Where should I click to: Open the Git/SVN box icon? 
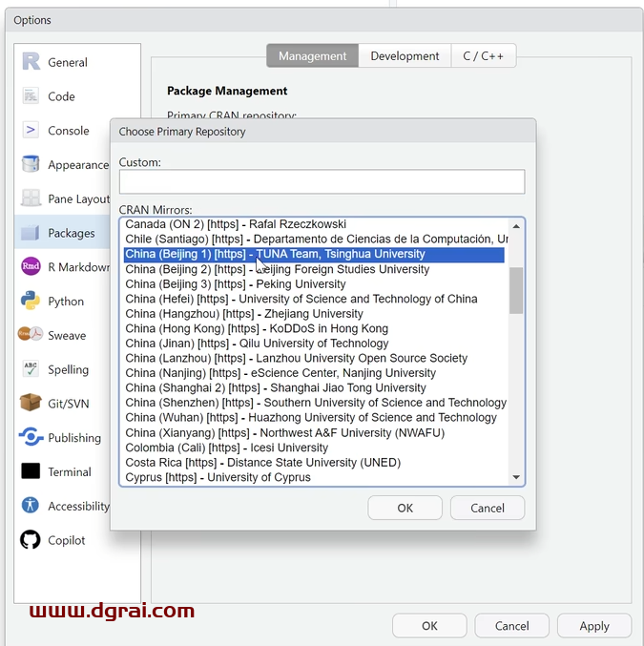coord(31,403)
